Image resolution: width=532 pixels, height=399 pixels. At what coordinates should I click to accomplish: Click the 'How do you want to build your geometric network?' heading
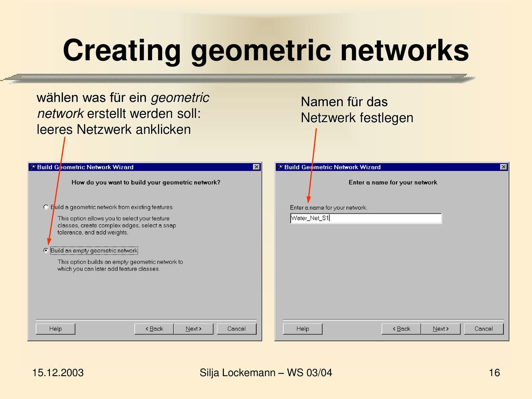click(146, 182)
